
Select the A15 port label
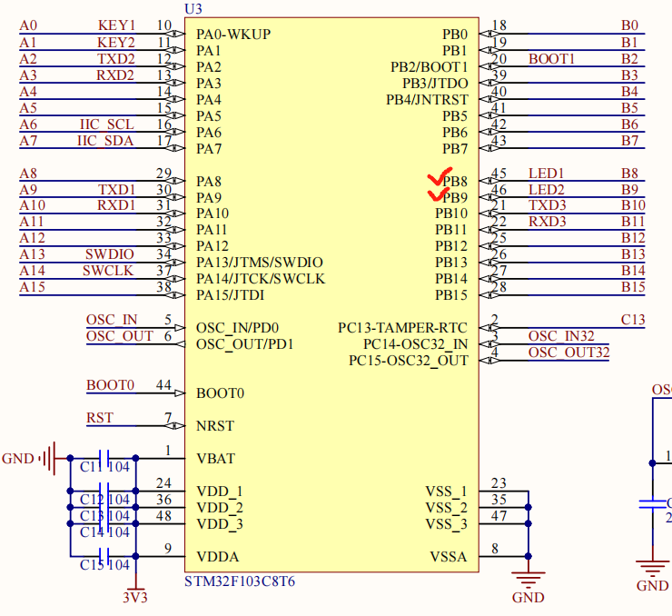click(x=32, y=287)
